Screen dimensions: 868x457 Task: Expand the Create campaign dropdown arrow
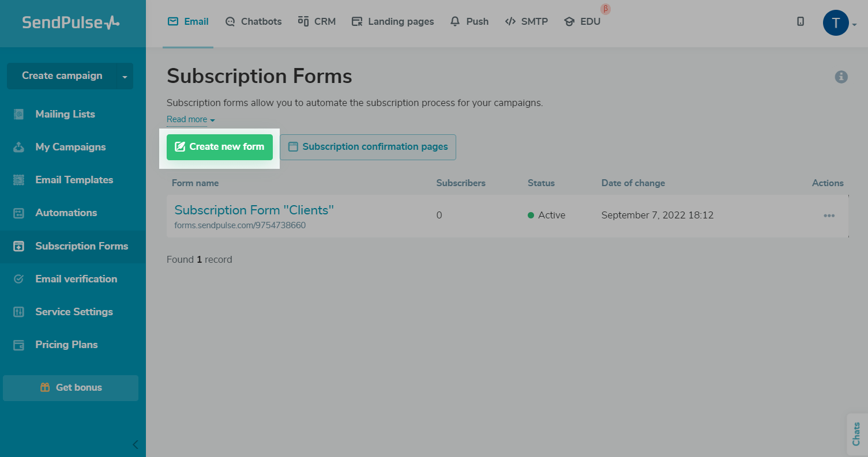pos(125,77)
